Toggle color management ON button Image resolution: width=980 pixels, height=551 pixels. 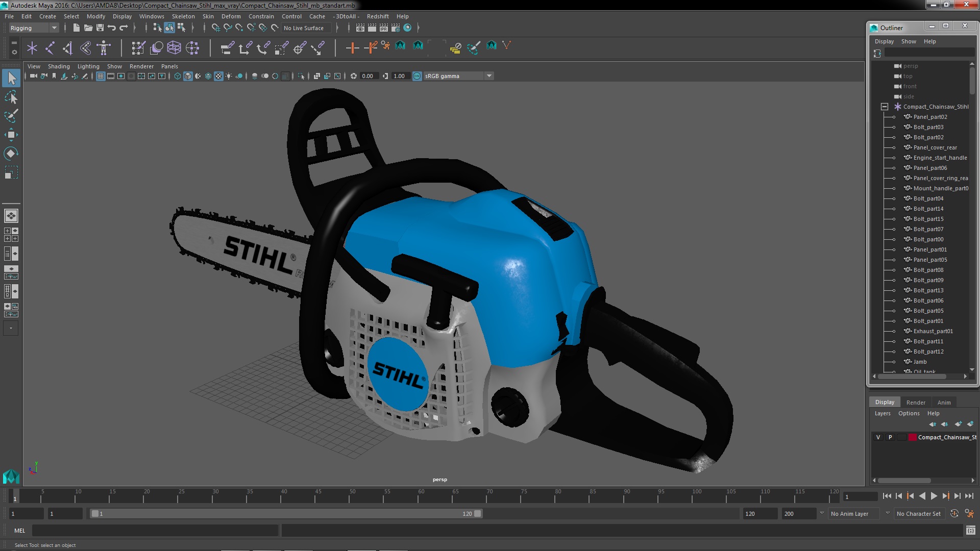tap(417, 76)
